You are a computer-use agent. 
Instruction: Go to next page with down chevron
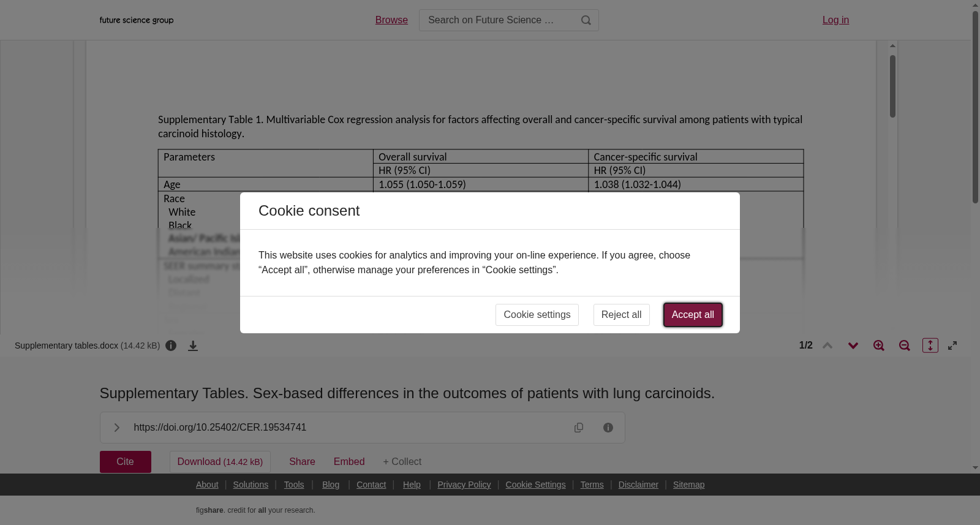click(x=853, y=346)
